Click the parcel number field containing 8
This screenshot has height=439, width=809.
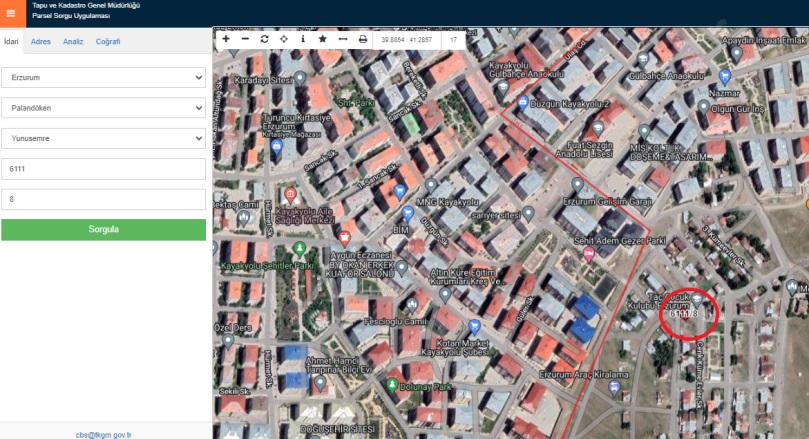click(103, 199)
